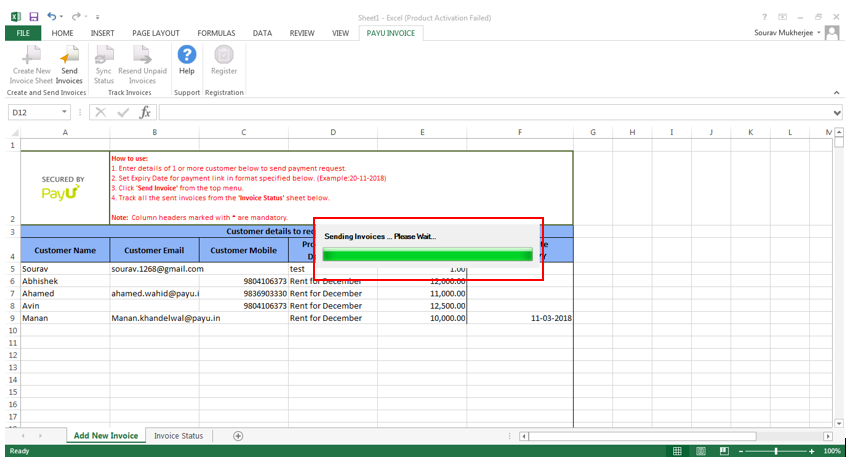
Task: Click the Customer Mobile header cell
Action: [x=244, y=250]
